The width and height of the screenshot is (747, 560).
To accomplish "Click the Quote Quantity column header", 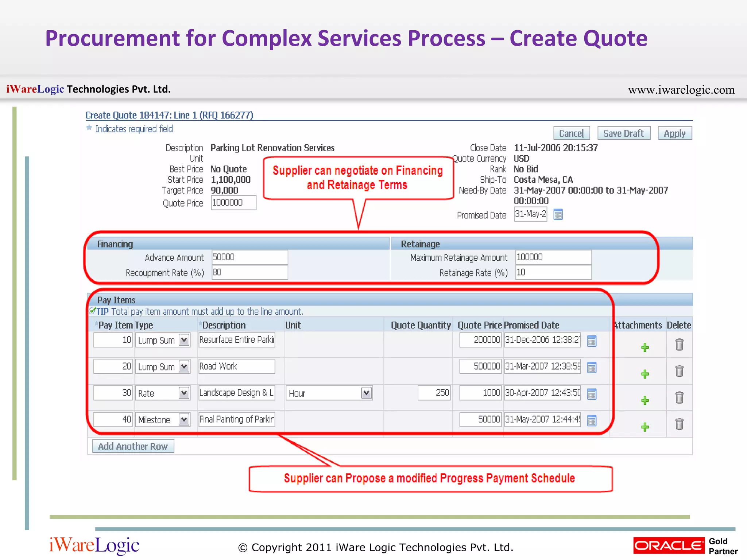I will click(x=421, y=325).
